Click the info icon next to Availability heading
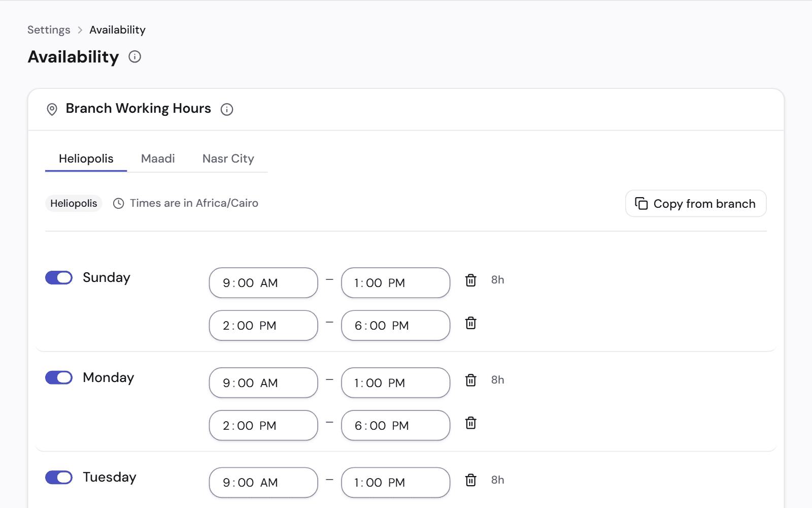Screen dimensions: 812x508 134,56
